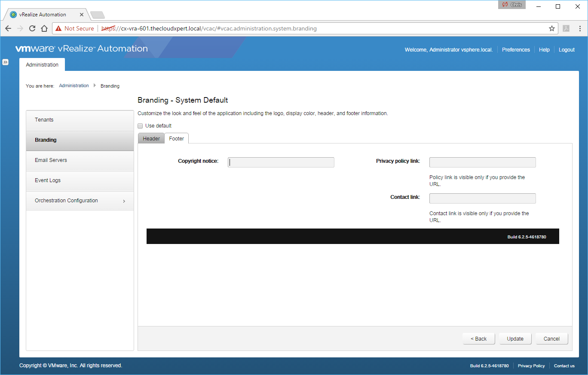This screenshot has width=588, height=375.
Task: Expand the collapsed side panel arrows
Action: [x=6, y=62]
